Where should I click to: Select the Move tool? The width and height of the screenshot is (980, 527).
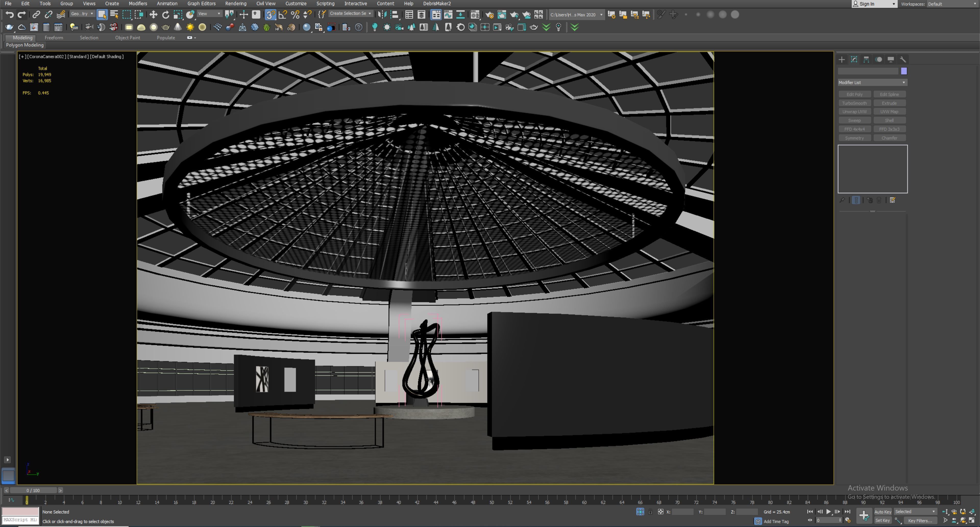pos(153,15)
